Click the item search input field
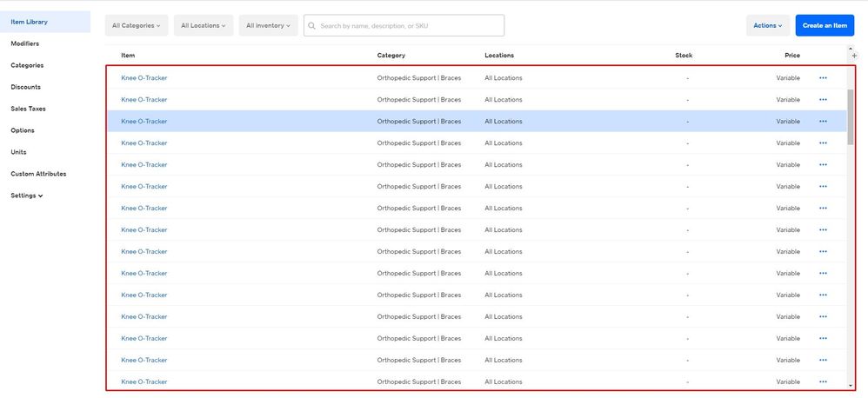 409,26
